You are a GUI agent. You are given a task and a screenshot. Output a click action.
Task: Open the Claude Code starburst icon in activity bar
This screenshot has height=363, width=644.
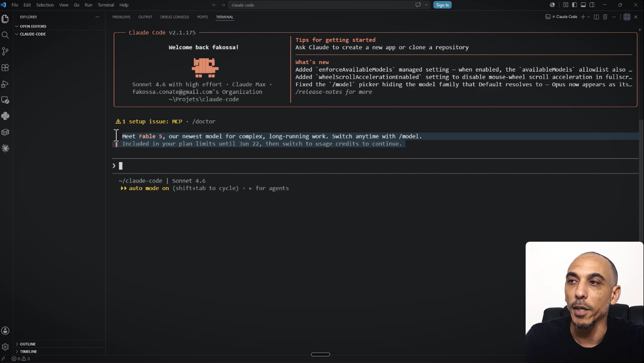5,148
